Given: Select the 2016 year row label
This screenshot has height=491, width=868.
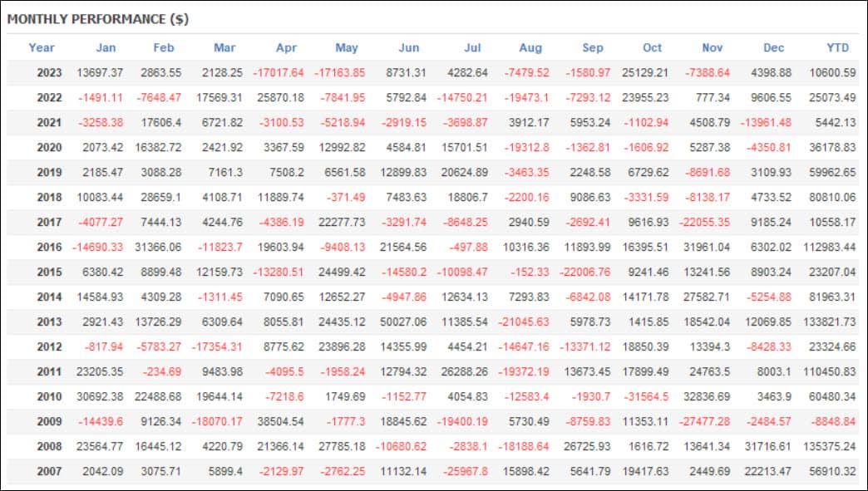Looking at the screenshot, I should pyautogui.click(x=49, y=247).
